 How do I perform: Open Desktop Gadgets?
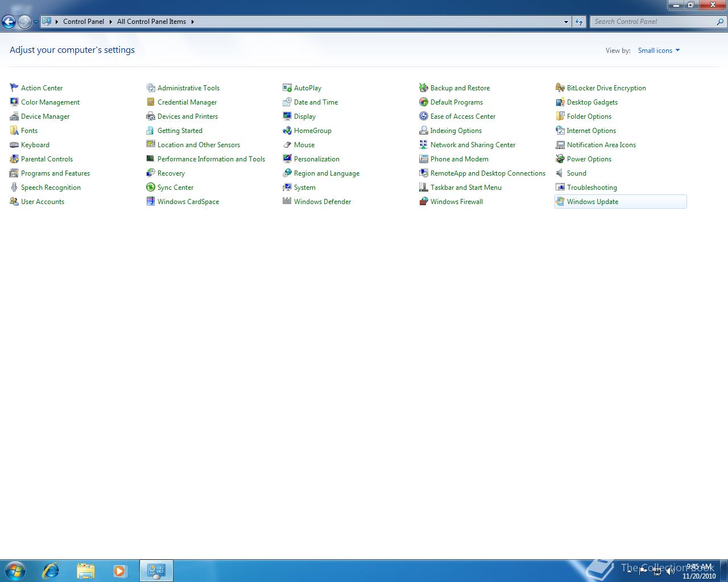coord(592,102)
